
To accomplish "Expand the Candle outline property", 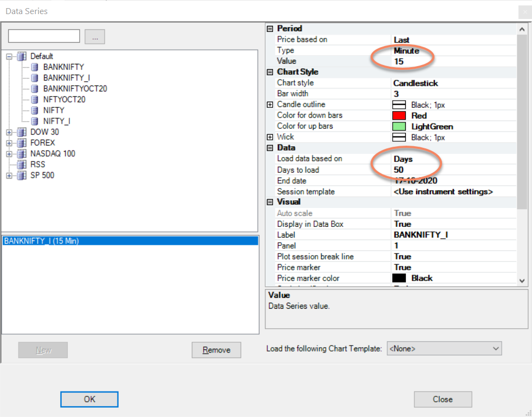I will pyautogui.click(x=270, y=105).
